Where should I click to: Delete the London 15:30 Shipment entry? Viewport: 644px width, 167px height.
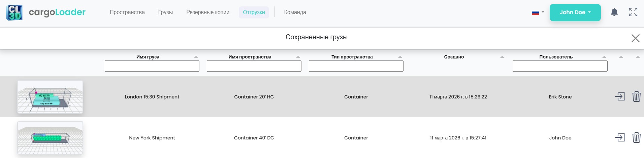click(x=636, y=97)
